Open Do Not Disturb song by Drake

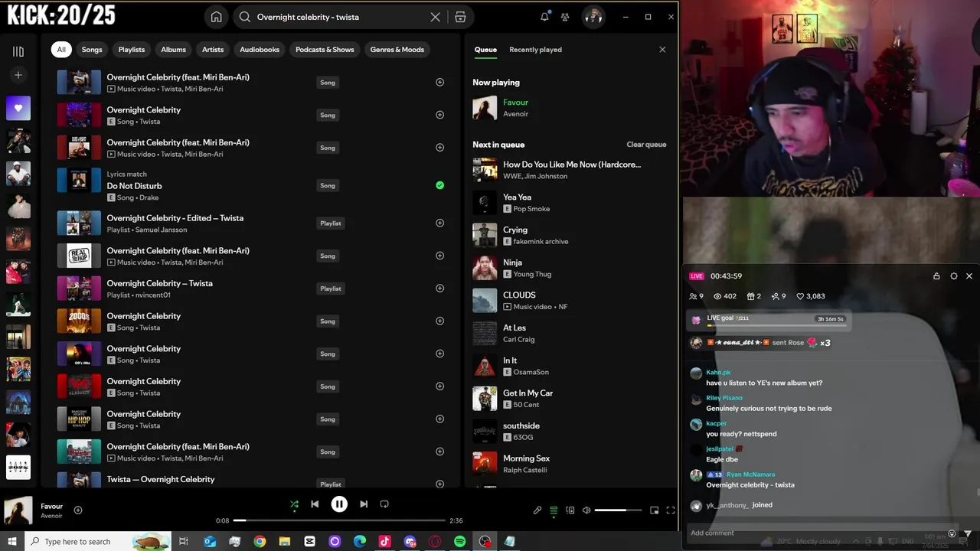134,186
